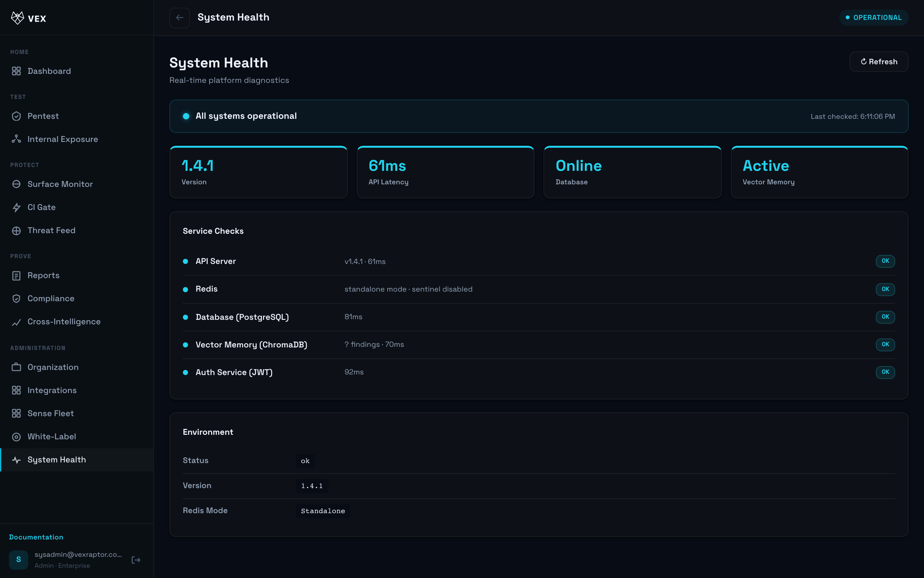Open the Pentest menu item
The height and width of the screenshot is (578, 924).
(77, 116)
